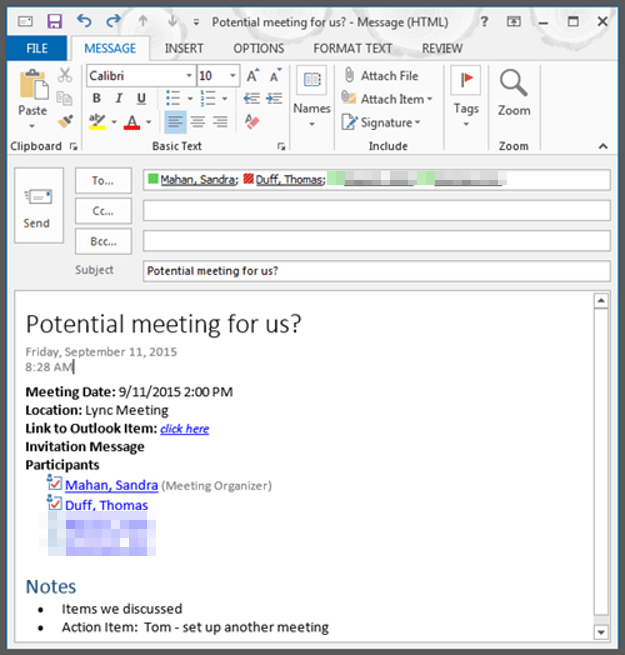Open the Tags flag menu
This screenshot has height=655, width=625.
466,97
